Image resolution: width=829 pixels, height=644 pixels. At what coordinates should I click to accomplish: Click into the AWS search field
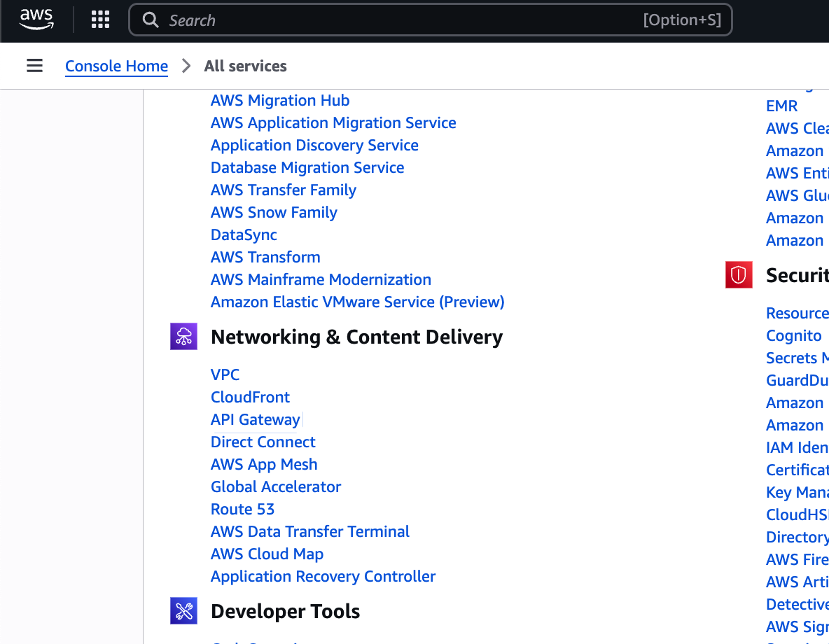[399, 20]
